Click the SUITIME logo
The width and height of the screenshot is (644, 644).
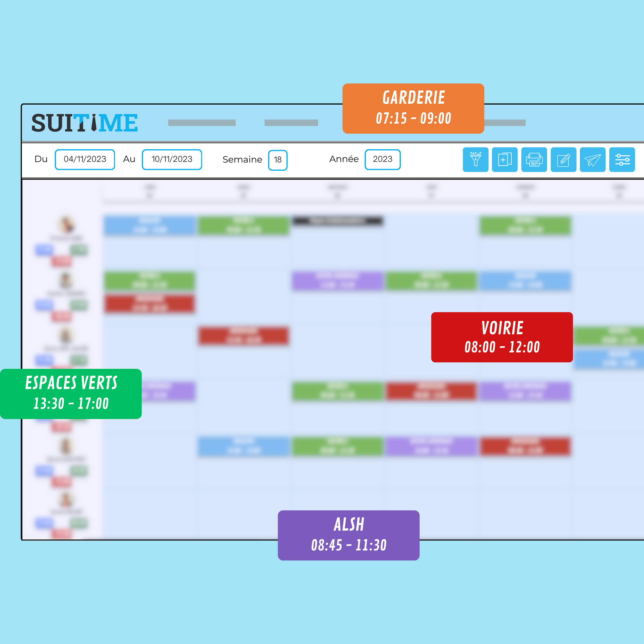click(84, 123)
